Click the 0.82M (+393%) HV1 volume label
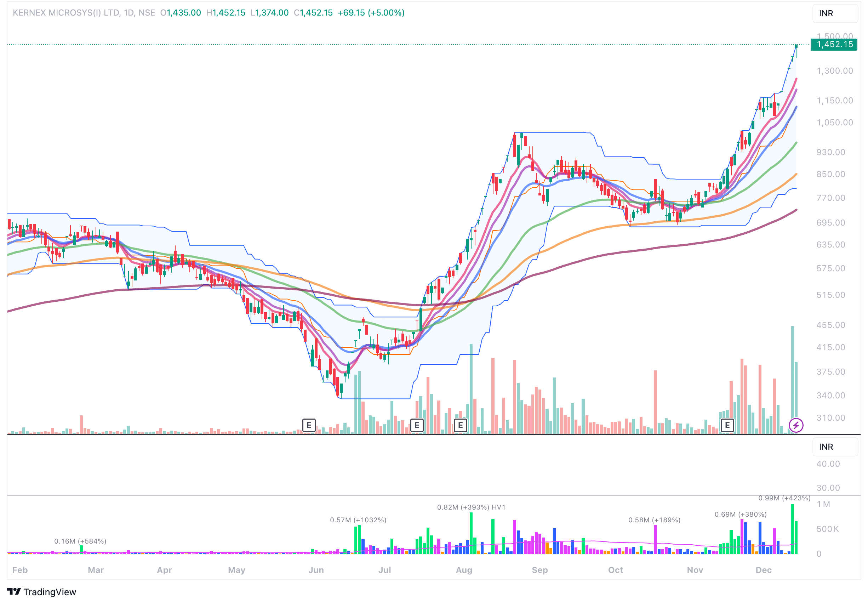Screen dimensions: 868x602 point(471,507)
